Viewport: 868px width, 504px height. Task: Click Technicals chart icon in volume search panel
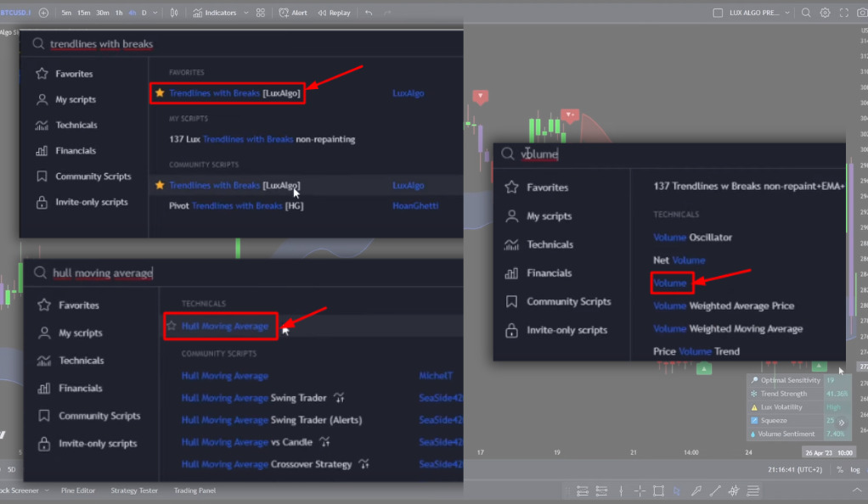tap(511, 244)
